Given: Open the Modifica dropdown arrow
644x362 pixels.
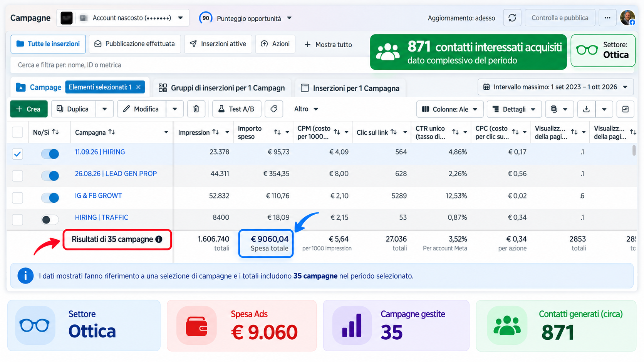Looking at the screenshot, I should pos(175,109).
